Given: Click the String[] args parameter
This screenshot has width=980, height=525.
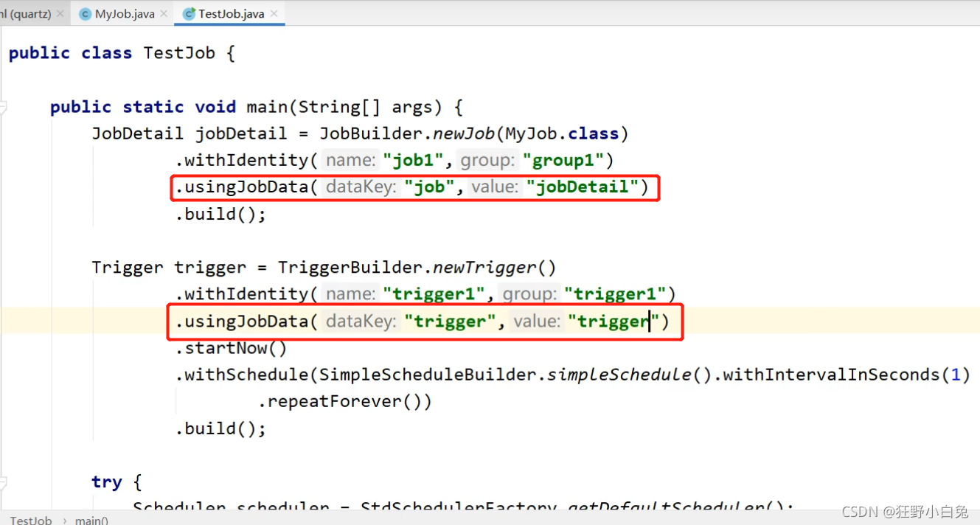Looking at the screenshot, I should 364,107.
